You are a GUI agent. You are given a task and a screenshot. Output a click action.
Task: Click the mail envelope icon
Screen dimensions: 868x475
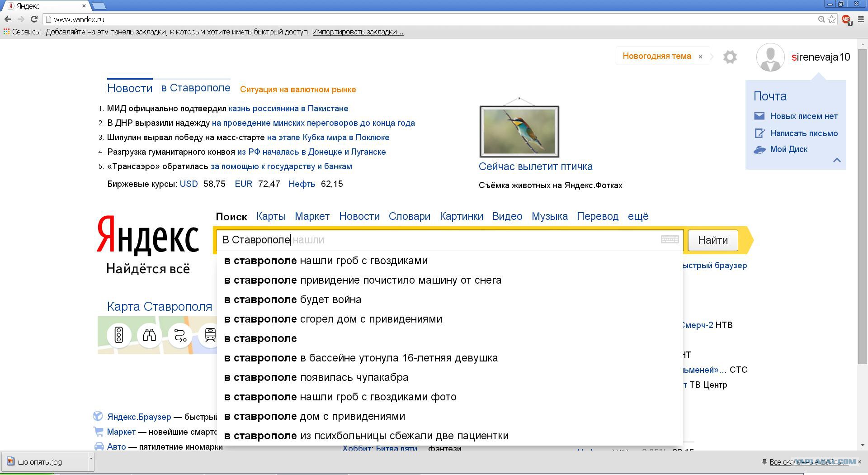tap(759, 116)
